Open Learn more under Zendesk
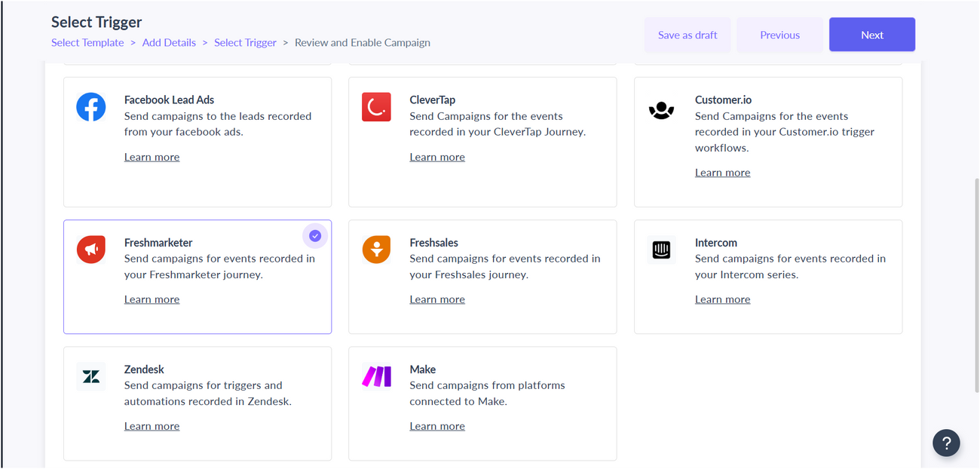This screenshot has width=980, height=469. [152, 426]
